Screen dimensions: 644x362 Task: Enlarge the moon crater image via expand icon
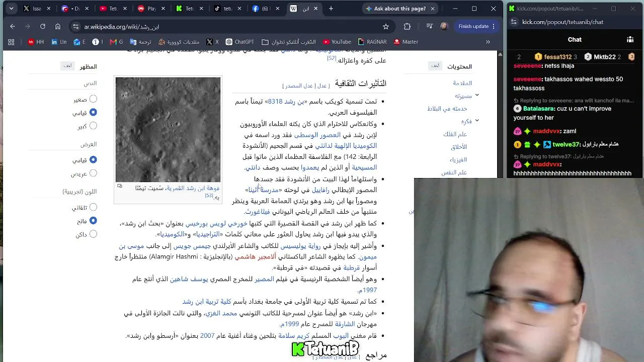(x=120, y=186)
